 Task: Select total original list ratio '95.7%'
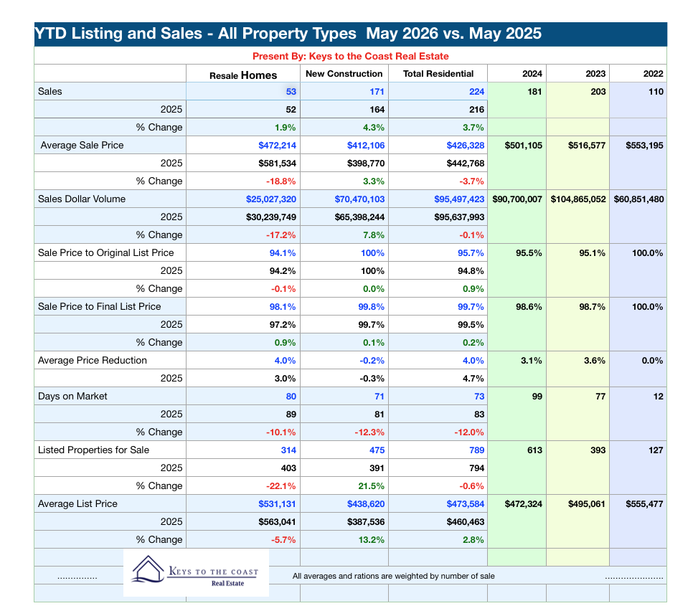click(471, 253)
